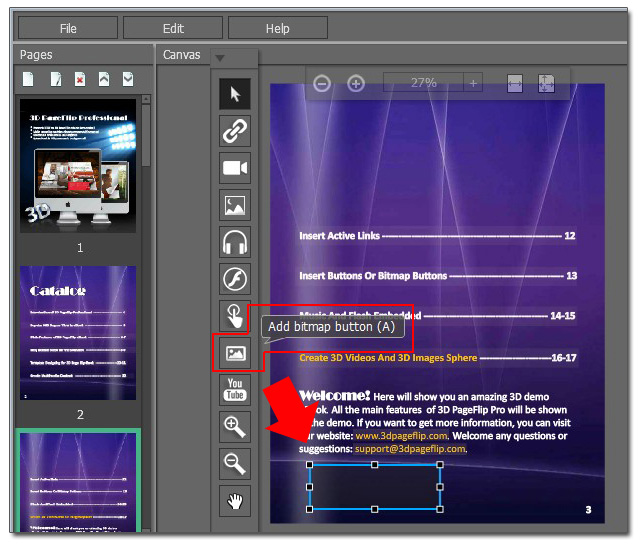
Task: Click the edit page icon with pencil
Action: point(56,79)
